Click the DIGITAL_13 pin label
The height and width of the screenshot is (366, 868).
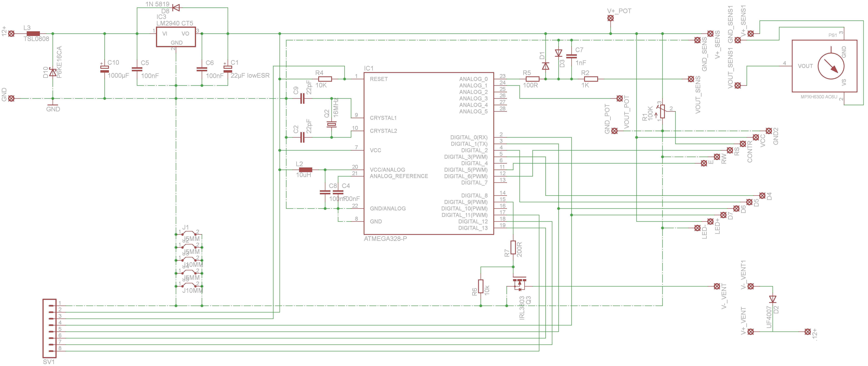(x=473, y=228)
